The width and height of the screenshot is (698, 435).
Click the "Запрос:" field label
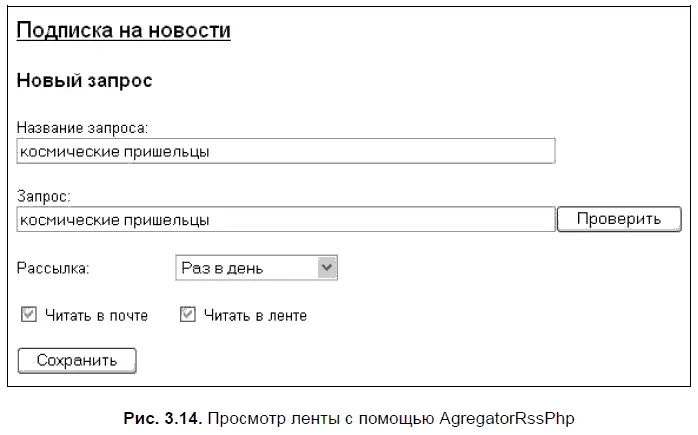point(44,197)
